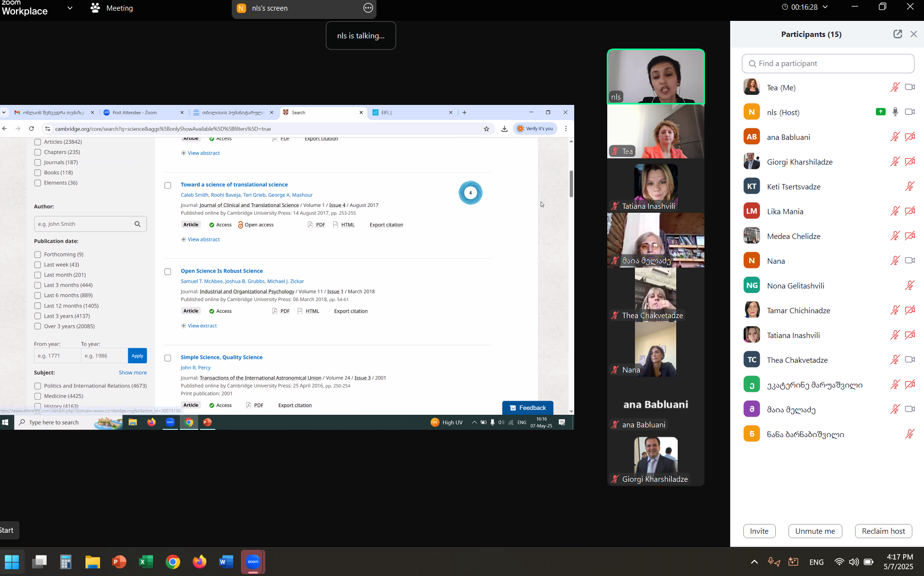Switch to the Gmail browser tab
Image resolution: width=924 pixels, height=576 pixels.
point(53,112)
